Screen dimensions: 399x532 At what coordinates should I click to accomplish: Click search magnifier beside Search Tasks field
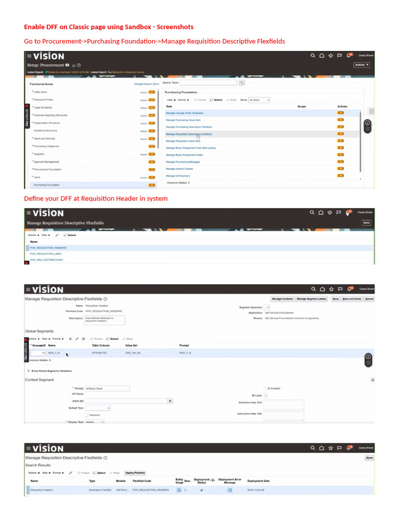pos(242,83)
